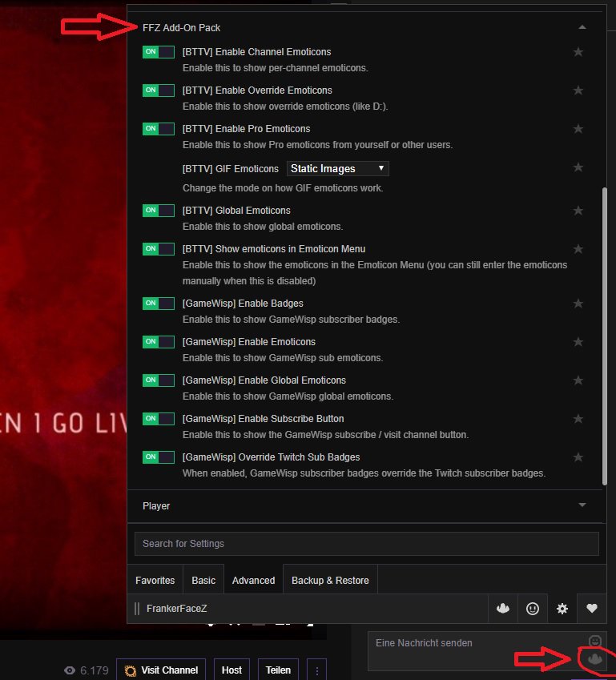Image resolution: width=616 pixels, height=680 pixels.
Task: Star the GameWisp Enable Subscribe Button setting
Action: point(578,419)
